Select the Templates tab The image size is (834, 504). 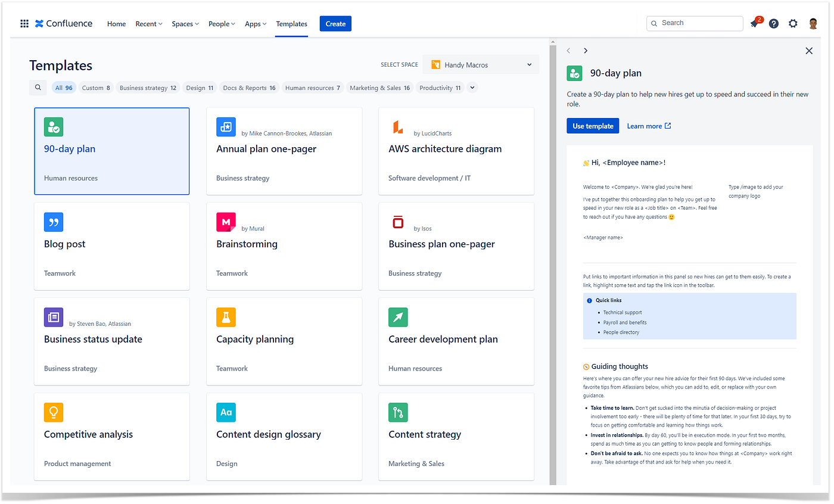291,24
